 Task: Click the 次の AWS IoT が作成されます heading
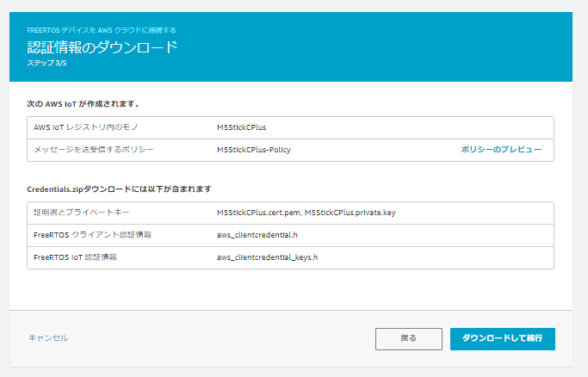tap(84, 104)
